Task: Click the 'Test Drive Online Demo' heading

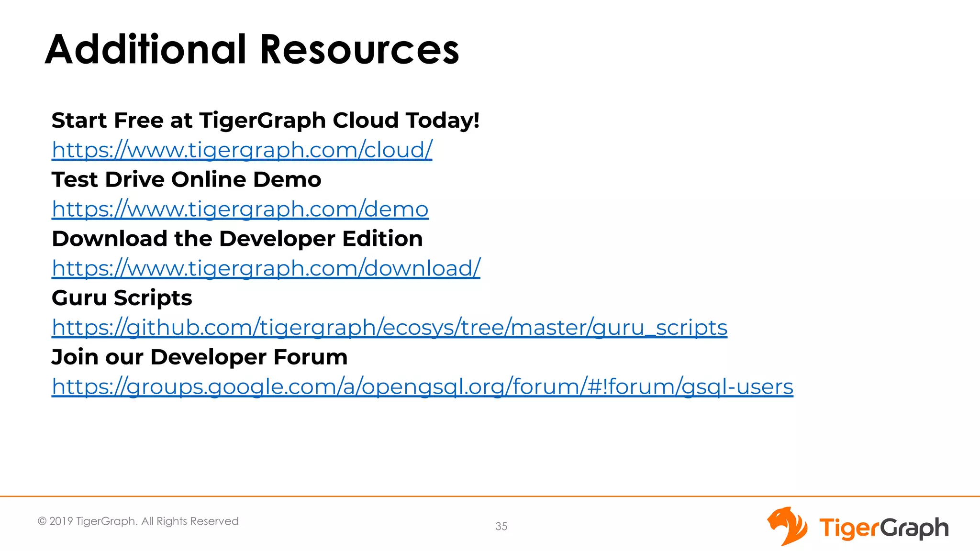Action: pos(187,180)
